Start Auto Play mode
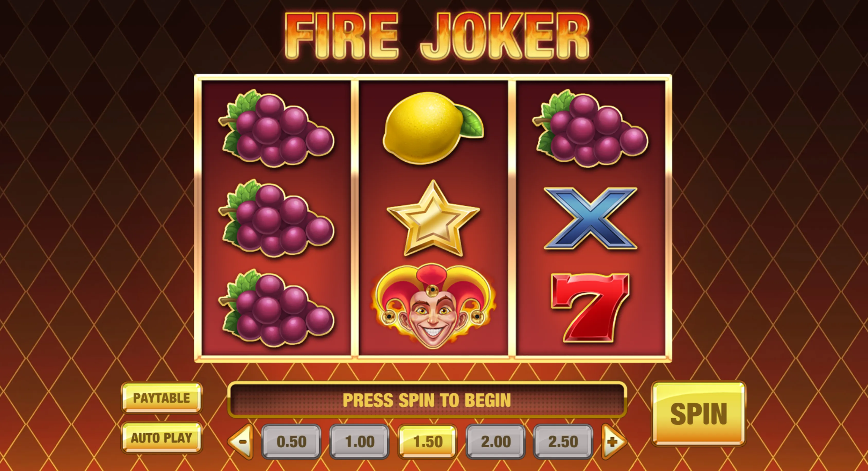The height and width of the screenshot is (471, 868). [x=162, y=438]
